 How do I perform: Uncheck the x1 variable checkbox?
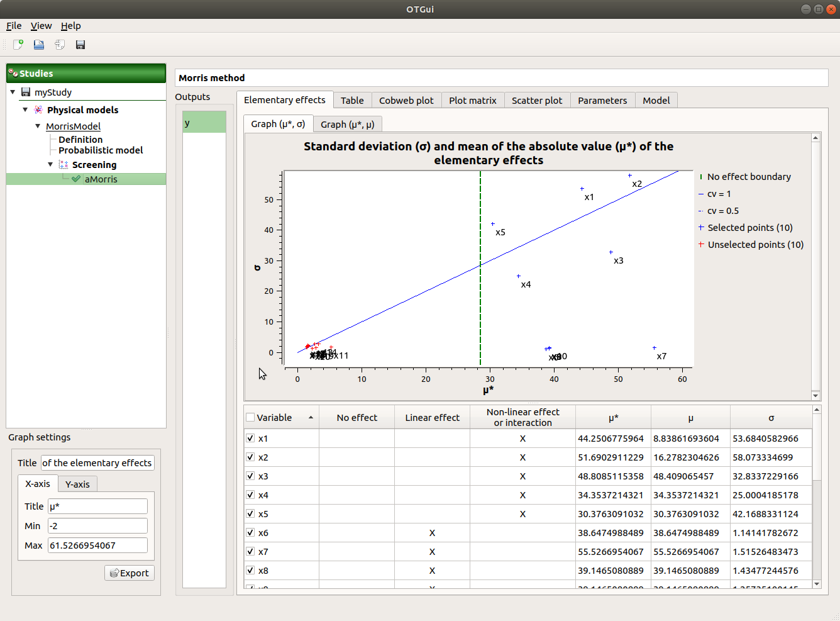(x=251, y=439)
